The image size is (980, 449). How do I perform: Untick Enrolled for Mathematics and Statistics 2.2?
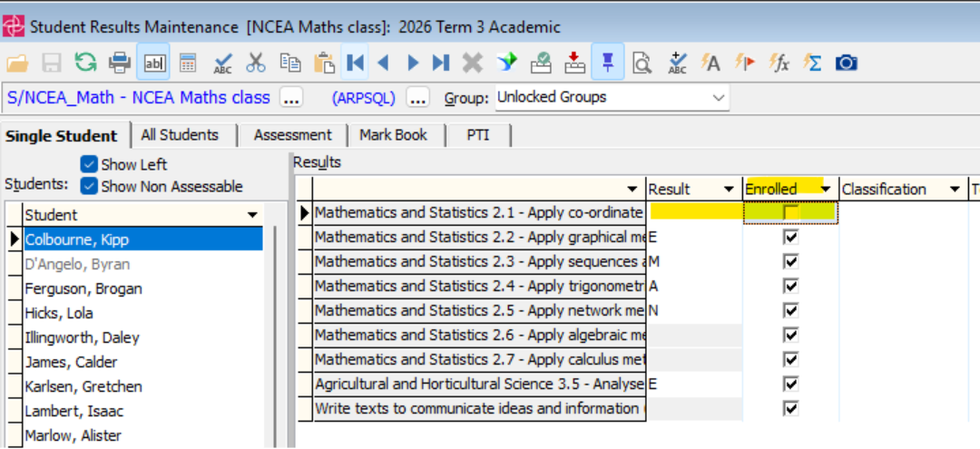click(x=791, y=238)
